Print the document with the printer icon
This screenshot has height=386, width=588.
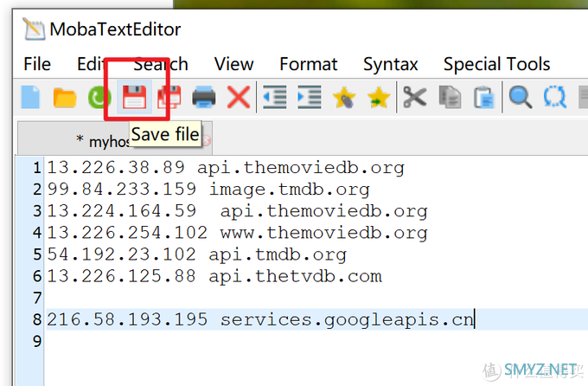[x=203, y=97]
